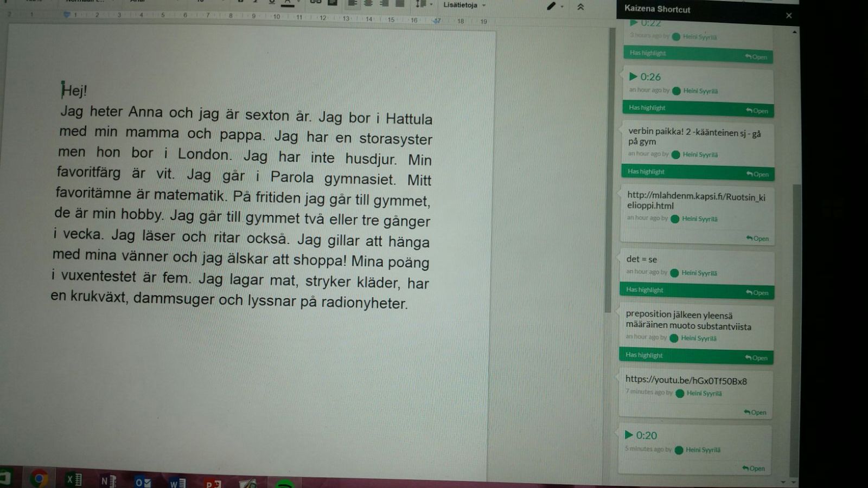Play the 0:26 audio comment
Screen dimensions: 868x488
(633, 76)
